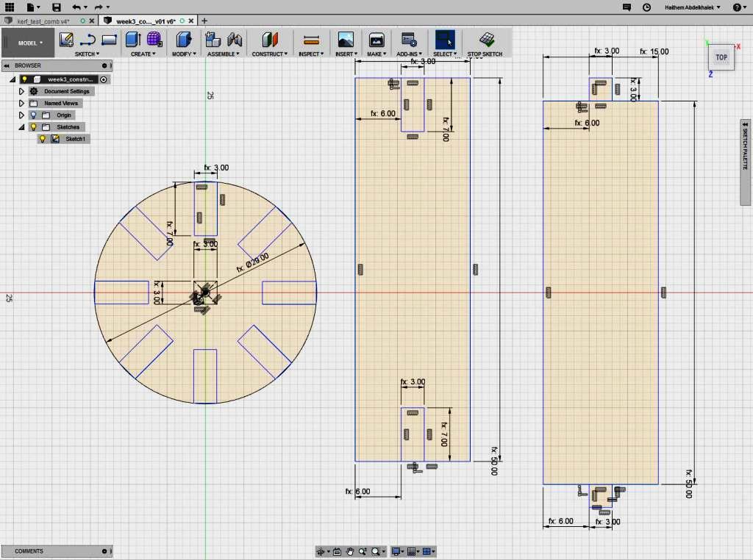Click the Stop Sketch icon
The height and width of the screenshot is (560, 753).
pos(487,40)
